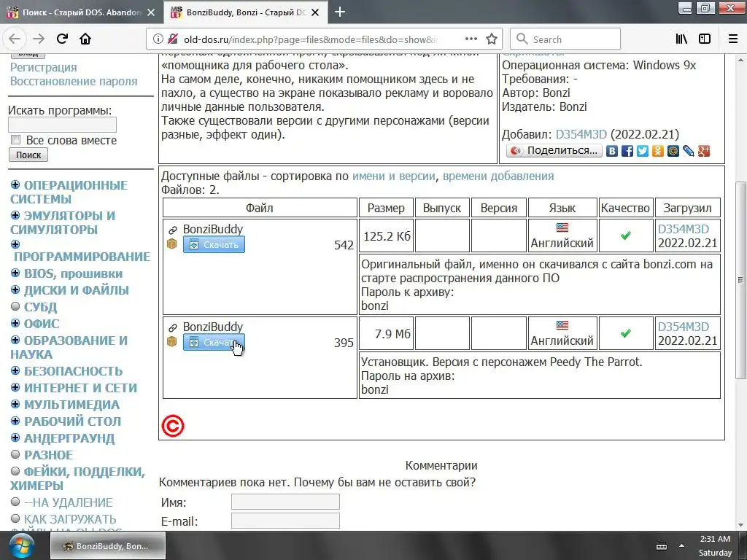Toggle the sidebars view icon

coord(705,39)
